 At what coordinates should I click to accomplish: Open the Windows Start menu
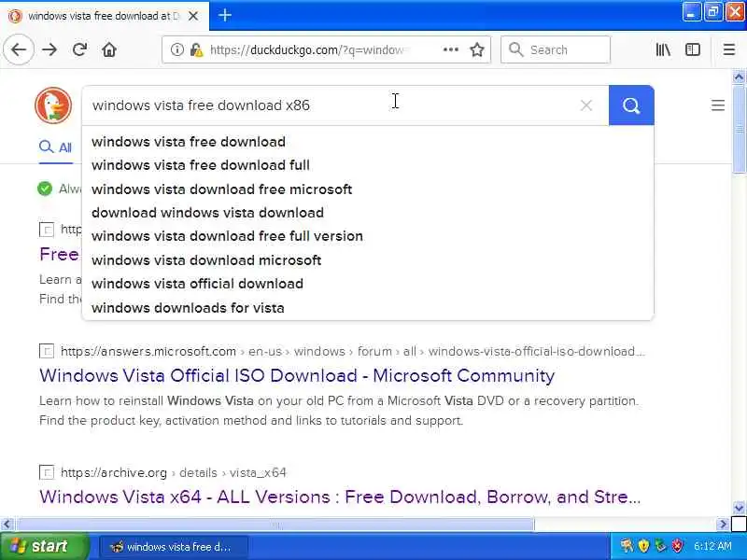tap(44, 546)
